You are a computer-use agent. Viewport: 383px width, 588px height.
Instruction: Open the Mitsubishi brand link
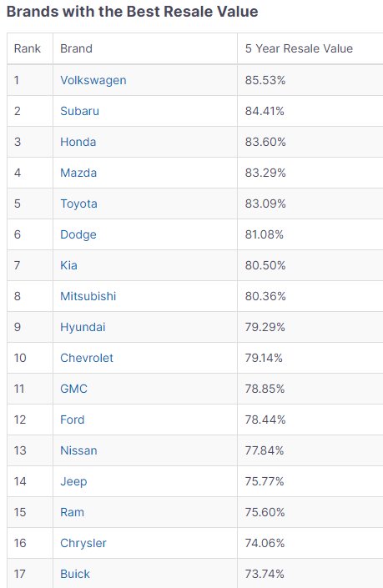point(88,296)
